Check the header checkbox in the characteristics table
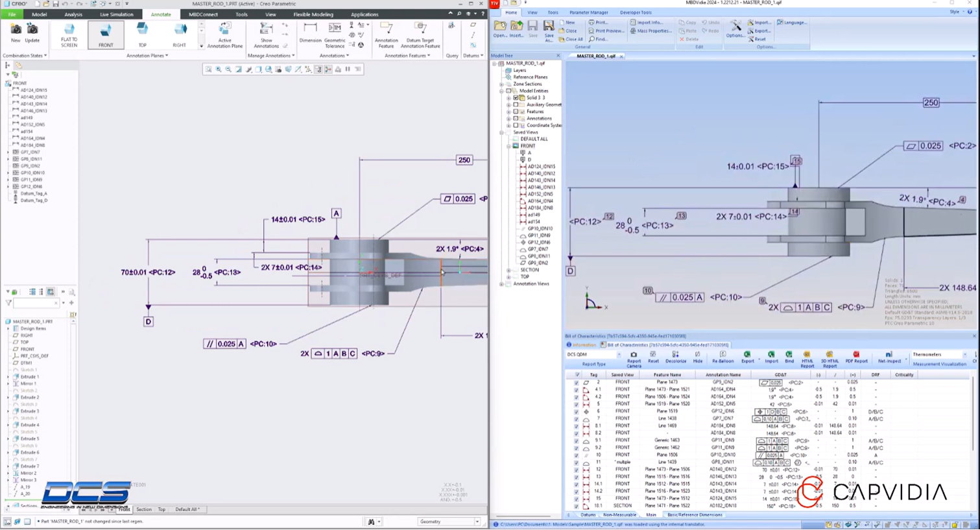 click(x=577, y=374)
